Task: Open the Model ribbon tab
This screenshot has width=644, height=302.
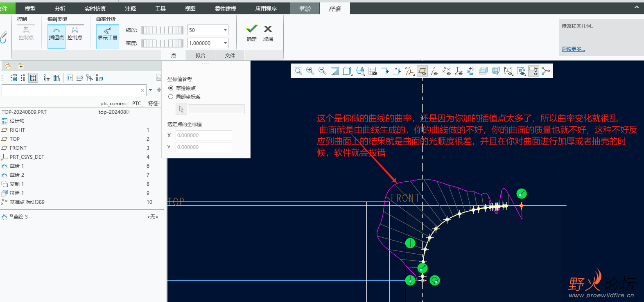Action: (30, 9)
